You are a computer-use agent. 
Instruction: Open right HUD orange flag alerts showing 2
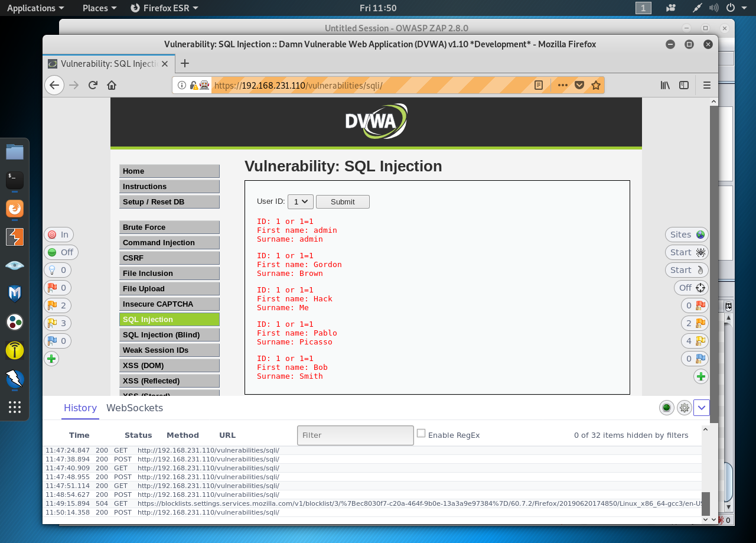(695, 323)
